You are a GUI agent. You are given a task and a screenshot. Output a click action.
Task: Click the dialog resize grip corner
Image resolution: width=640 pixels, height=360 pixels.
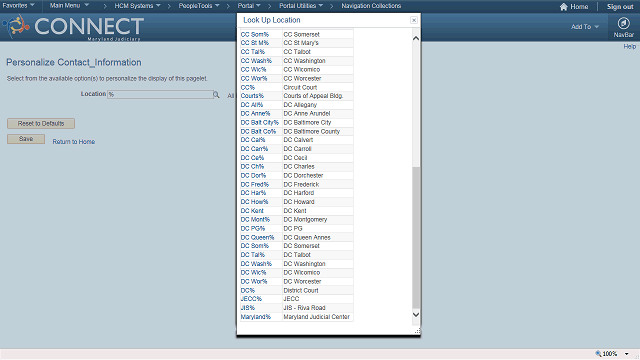click(417, 331)
